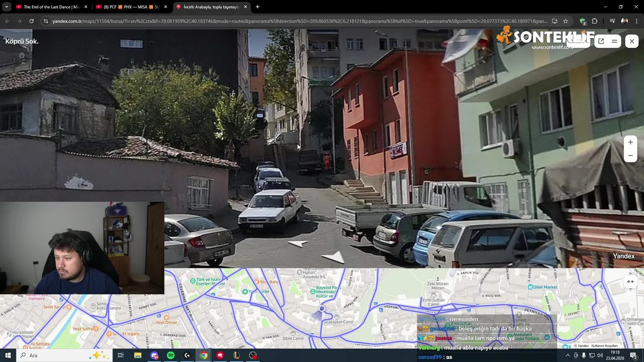The image size is (644, 362).
Task: Open Windows Start menu
Action: (8, 355)
